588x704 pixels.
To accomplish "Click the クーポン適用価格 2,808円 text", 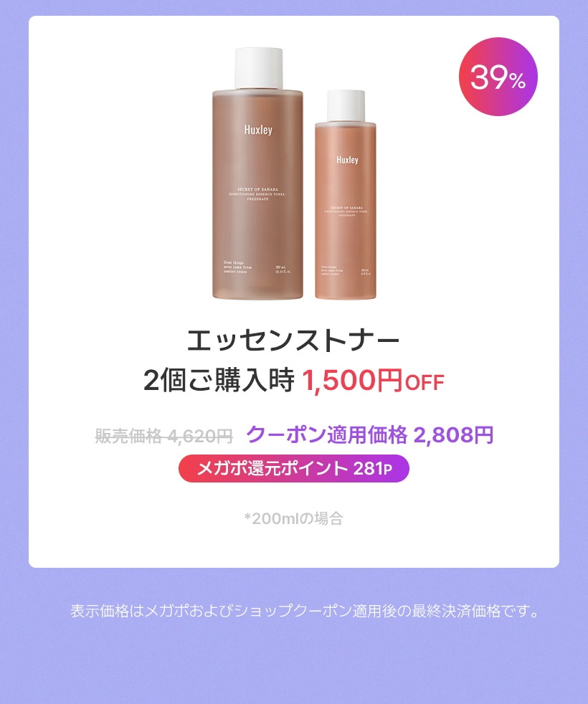I will coord(370,434).
